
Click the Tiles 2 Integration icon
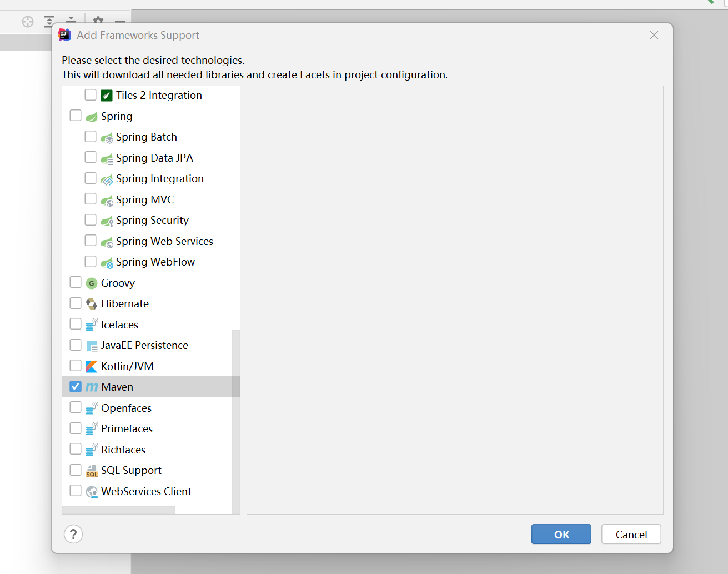pyautogui.click(x=107, y=96)
